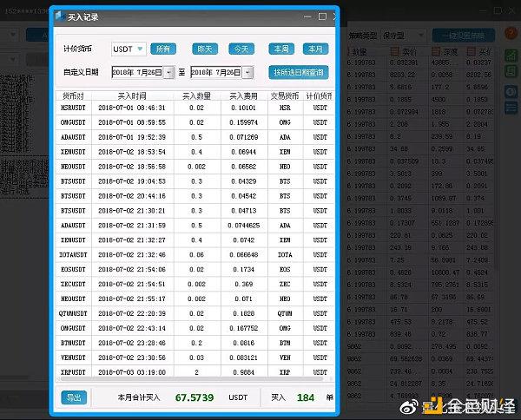This screenshot has width=521, height=420.
Task: Open the green chart icon in main window sidebar
Action: pyautogui.click(x=511, y=56)
